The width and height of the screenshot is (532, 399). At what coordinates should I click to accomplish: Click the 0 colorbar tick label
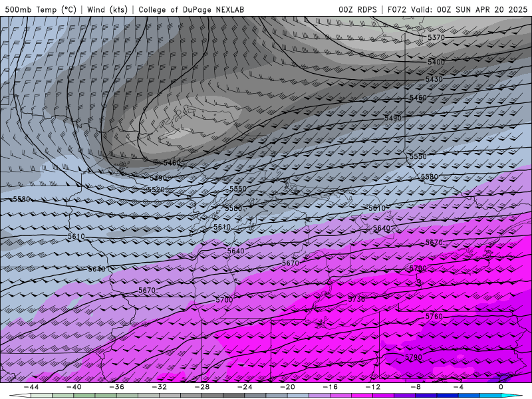[501, 387]
